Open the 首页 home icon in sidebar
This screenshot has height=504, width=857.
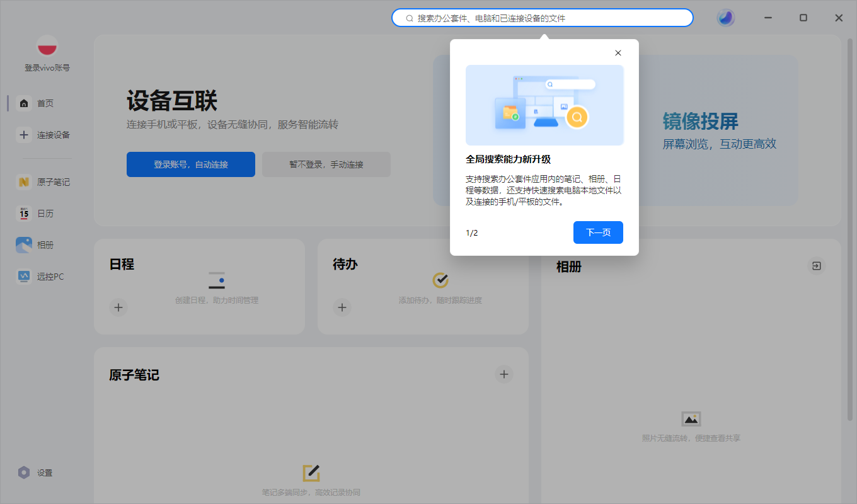click(24, 103)
